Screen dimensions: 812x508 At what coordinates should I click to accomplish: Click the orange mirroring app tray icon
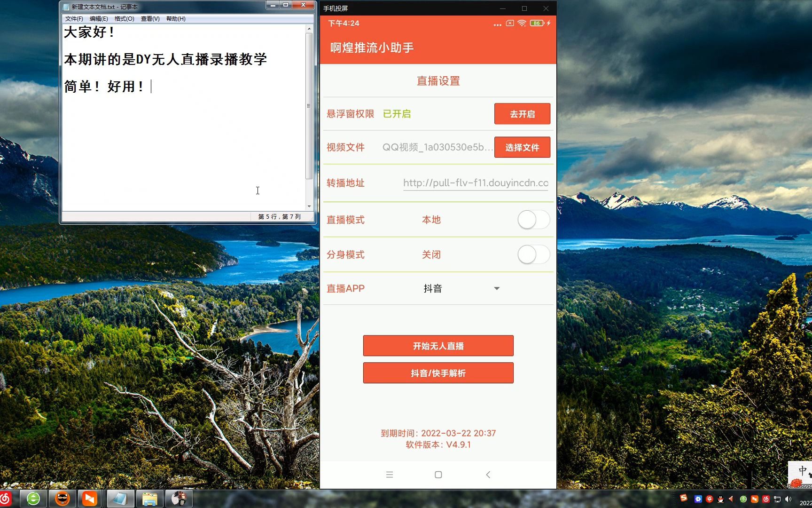pos(754,499)
